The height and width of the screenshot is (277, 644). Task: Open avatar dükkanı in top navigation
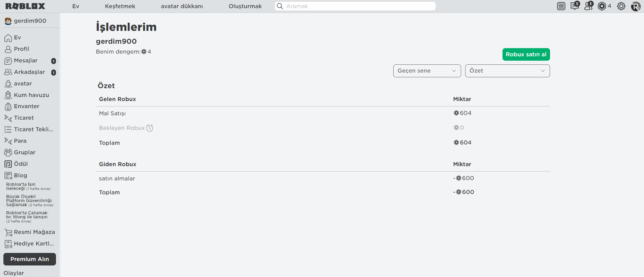182,6
